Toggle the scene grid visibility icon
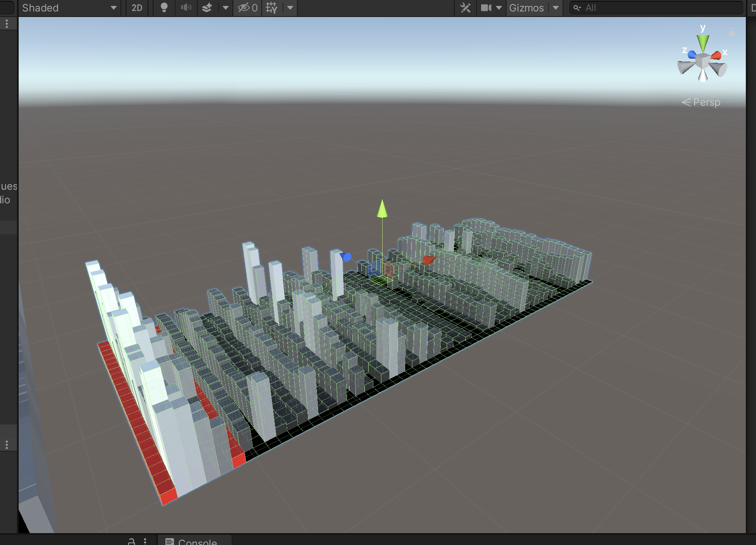The width and height of the screenshot is (756, 545). click(272, 8)
